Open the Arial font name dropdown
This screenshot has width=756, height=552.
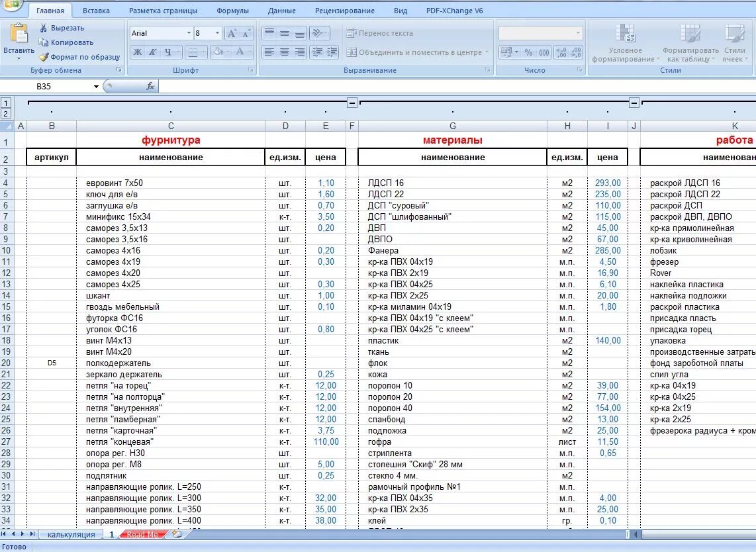click(x=189, y=33)
